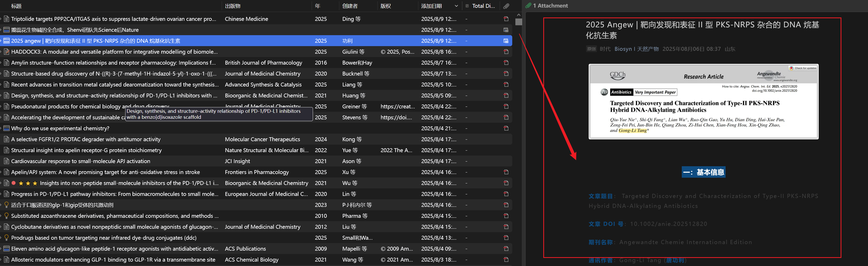
Task: Click the items list scrollbar thumb
Action: (518, 22)
